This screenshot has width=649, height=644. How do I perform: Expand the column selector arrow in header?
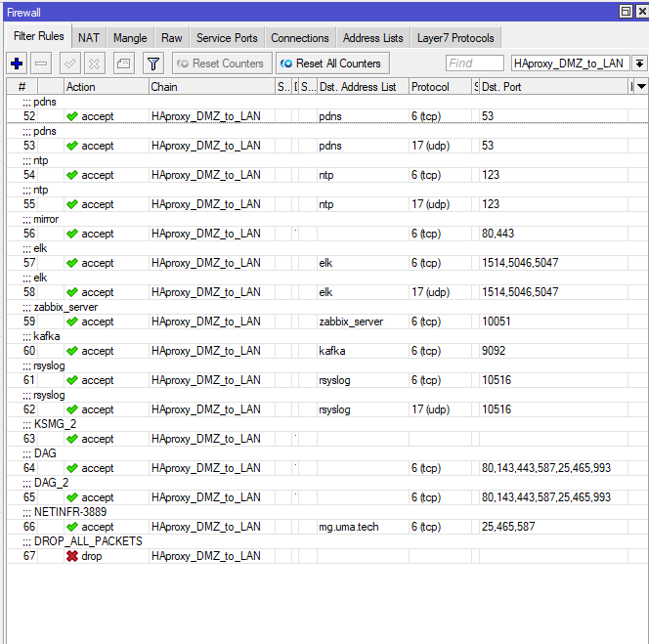(x=641, y=87)
